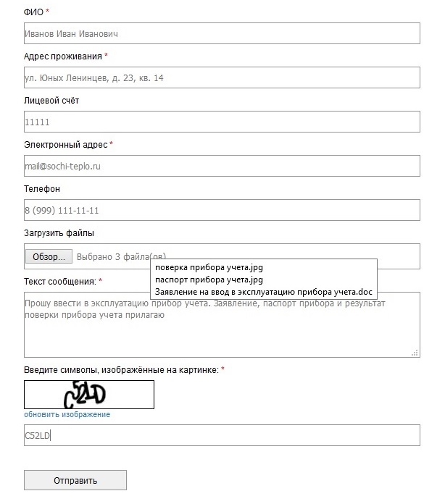Click the captcha code input field
Image resolution: width=445 pixels, height=504 pixels.
(222, 435)
